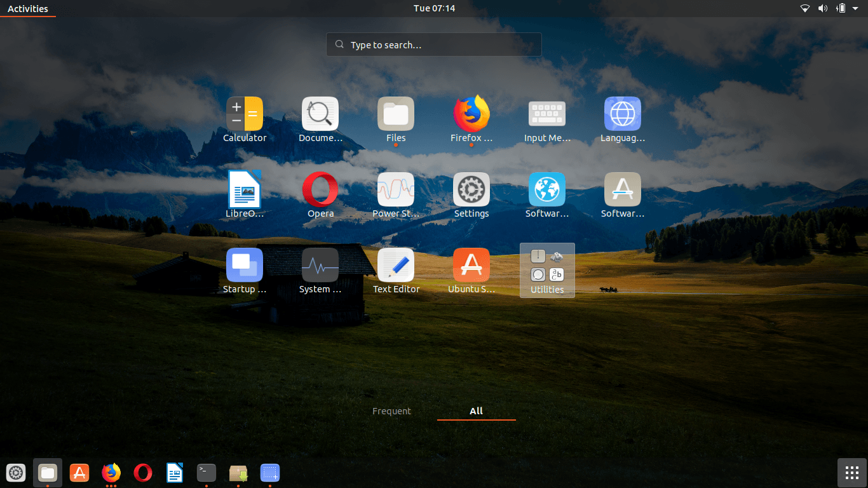Open Terminal from the dock
868x488 pixels.
click(207, 473)
